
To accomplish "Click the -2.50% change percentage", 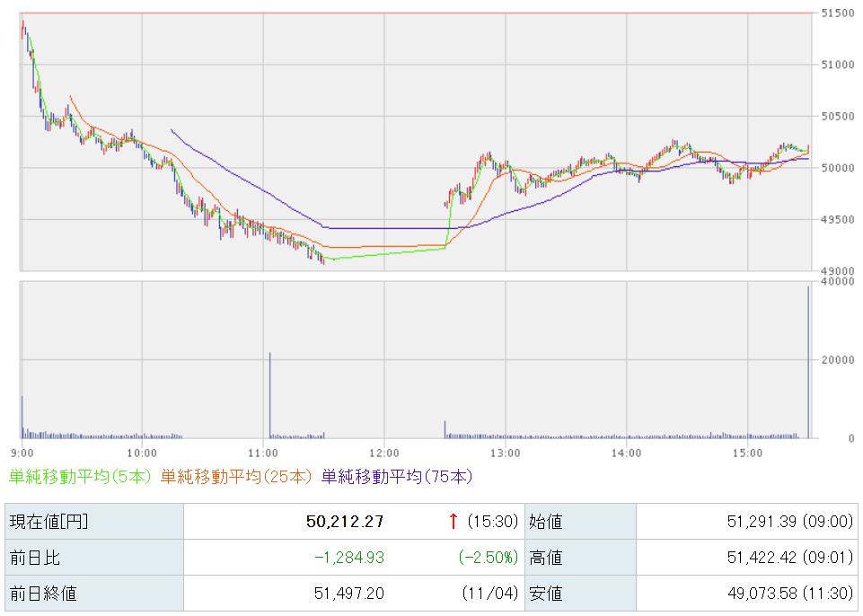I will [489, 558].
